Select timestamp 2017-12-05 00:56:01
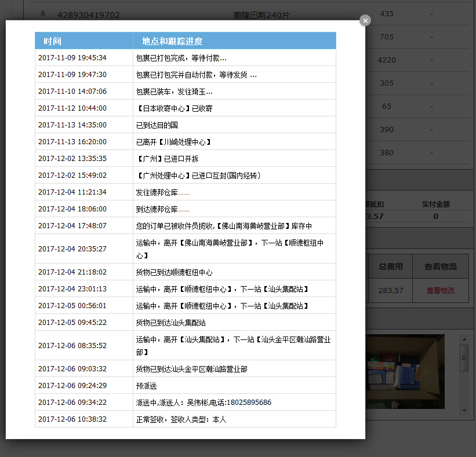Screen dimensions: 476x457 point(72,305)
